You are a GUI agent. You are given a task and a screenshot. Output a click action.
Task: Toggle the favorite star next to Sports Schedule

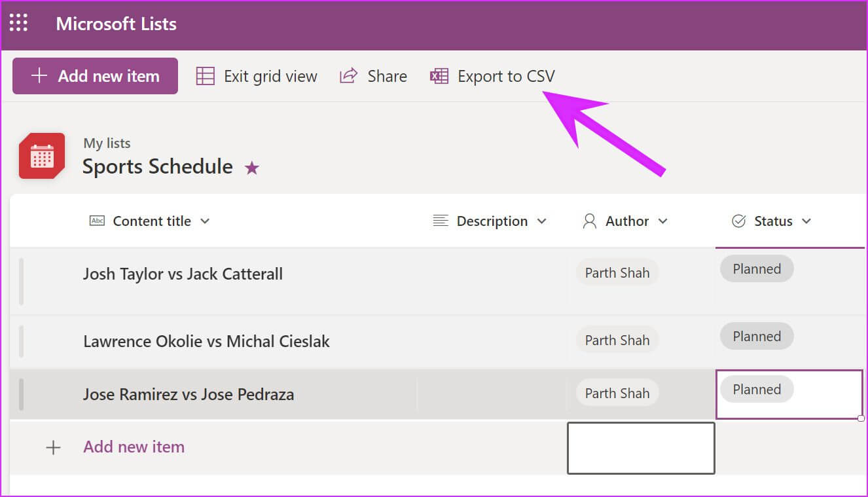point(251,168)
